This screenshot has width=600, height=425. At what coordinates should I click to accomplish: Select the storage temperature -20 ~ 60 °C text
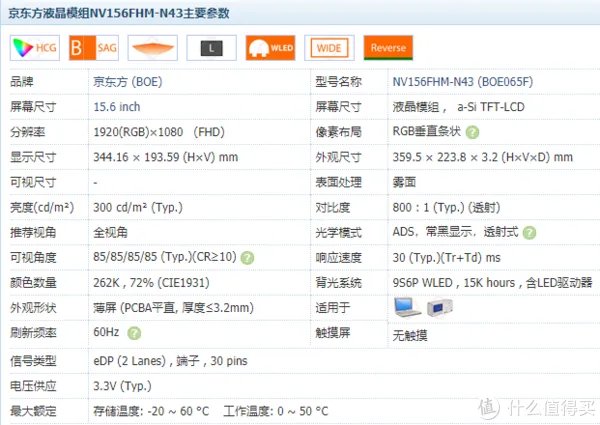[152, 411]
